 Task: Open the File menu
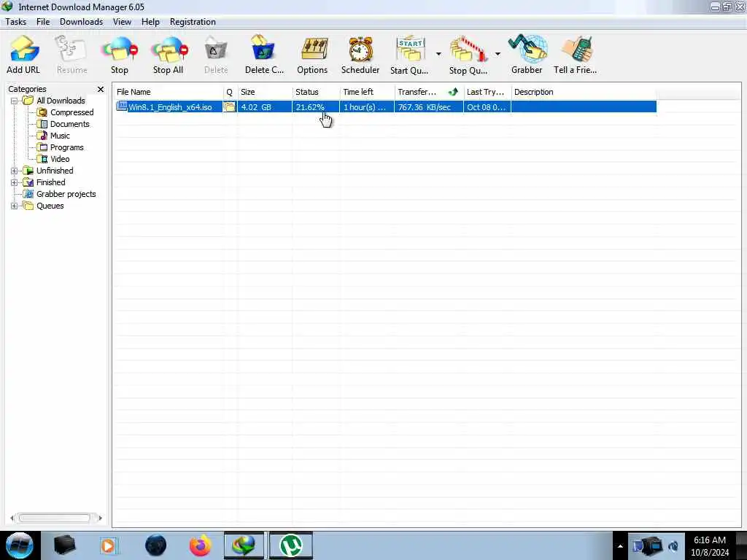pyautogui.click(x=43, y=22)
